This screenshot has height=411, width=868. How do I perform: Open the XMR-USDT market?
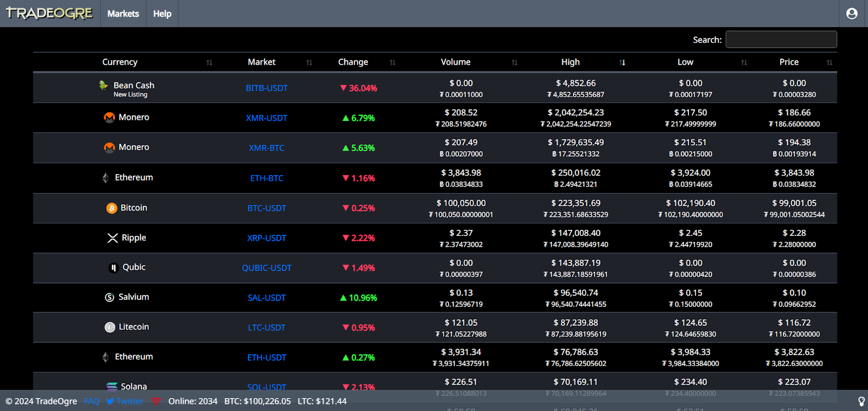[266, 118]
